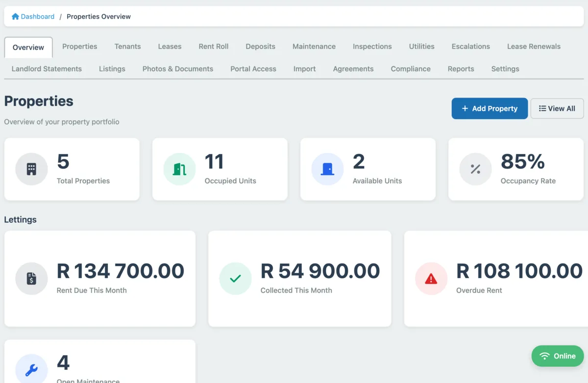Screen dimensions: 588x383
Task: Open the Listings tab
Action: 112,69
